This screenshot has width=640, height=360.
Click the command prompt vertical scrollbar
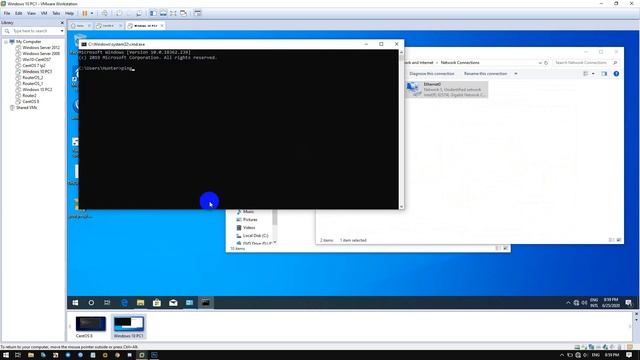[x=401, y=129]
